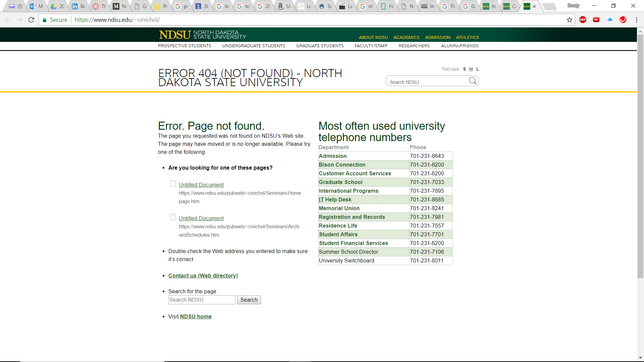Open the International Programs link
This screenshot has width=644, height=362.
(348, 191)
